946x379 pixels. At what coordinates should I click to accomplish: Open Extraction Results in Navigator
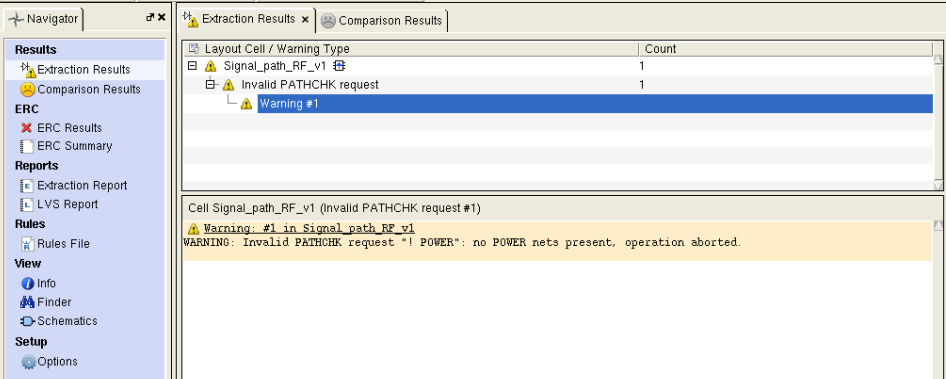pos(83,70)
